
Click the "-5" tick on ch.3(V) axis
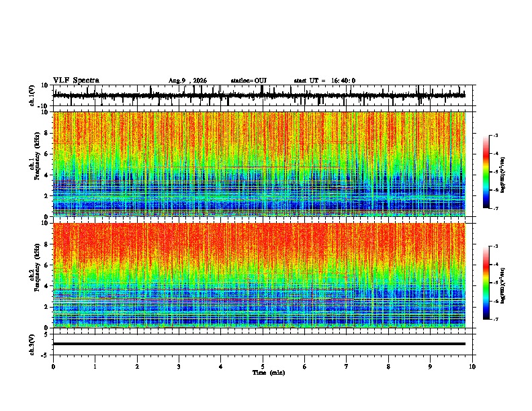point(46,355)
